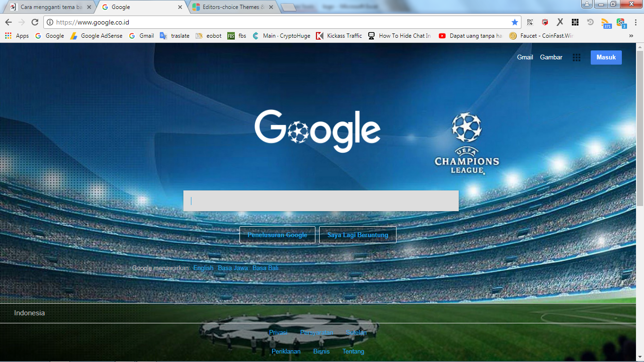
Task: Expand the hidden bookmarks overflow chevron
Action: point(631,36)
